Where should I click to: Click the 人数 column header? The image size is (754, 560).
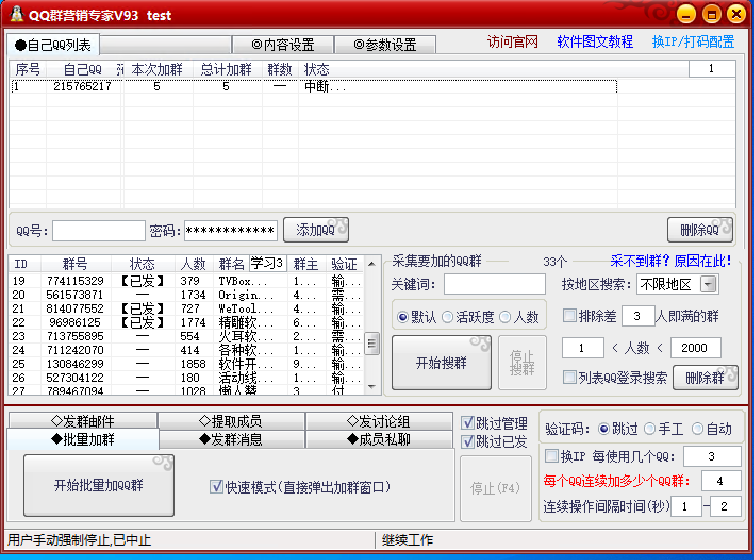coord(193,264)
